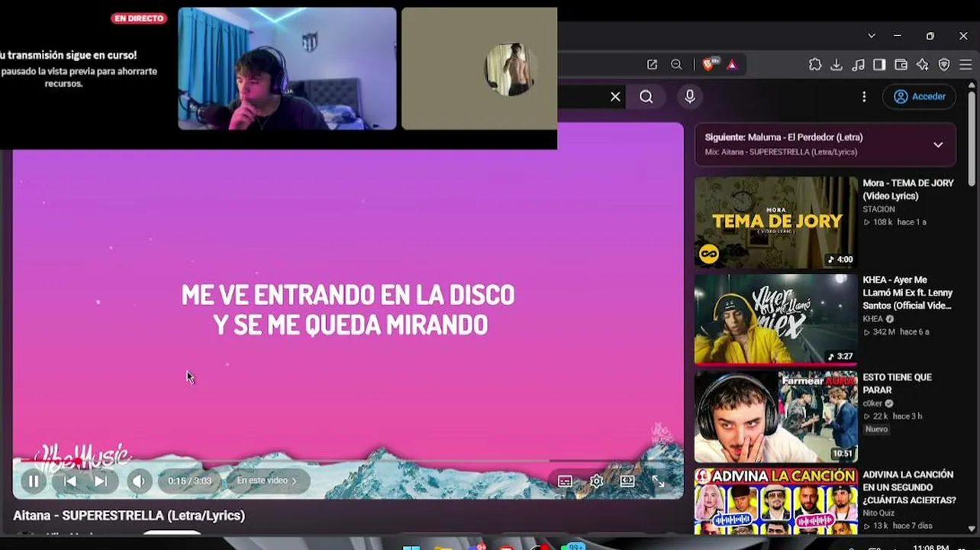Viewport: 980px width, 550px height.
Task: Open the browser downloads panel
Action: 837,65
